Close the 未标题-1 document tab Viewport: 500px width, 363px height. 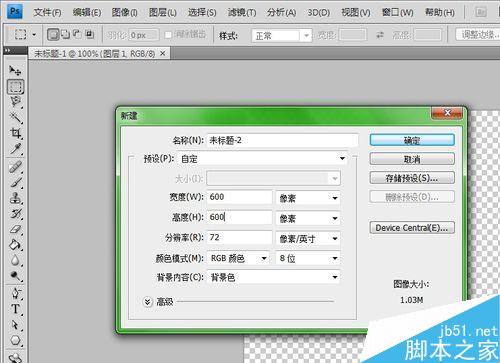point(163,53)
